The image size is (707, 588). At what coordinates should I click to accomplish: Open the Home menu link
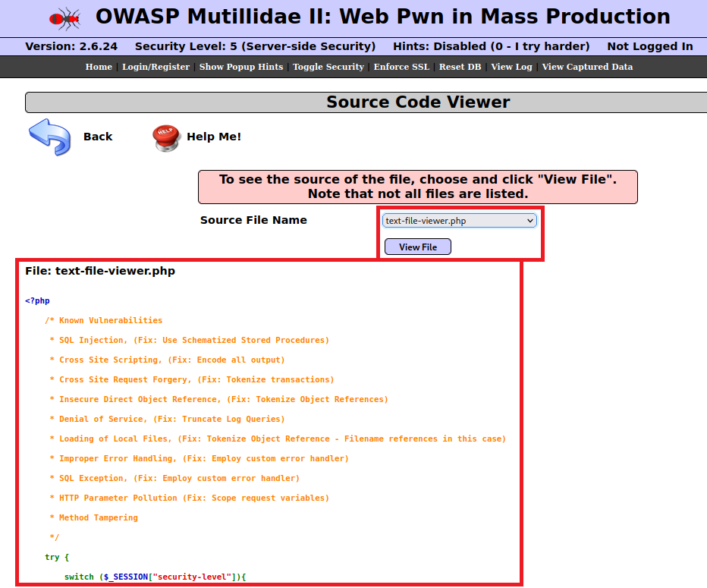tap(99, 67)
